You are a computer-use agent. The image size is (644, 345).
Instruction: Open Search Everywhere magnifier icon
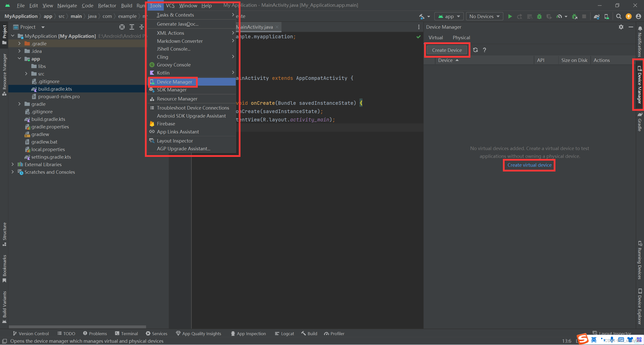[x=619, y=17]
